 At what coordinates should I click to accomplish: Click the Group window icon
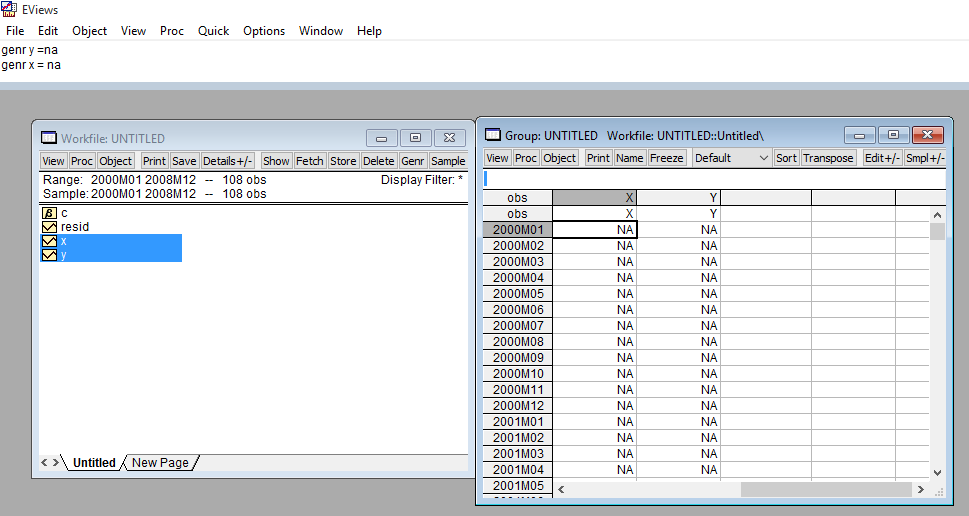(x=493, y=135)
